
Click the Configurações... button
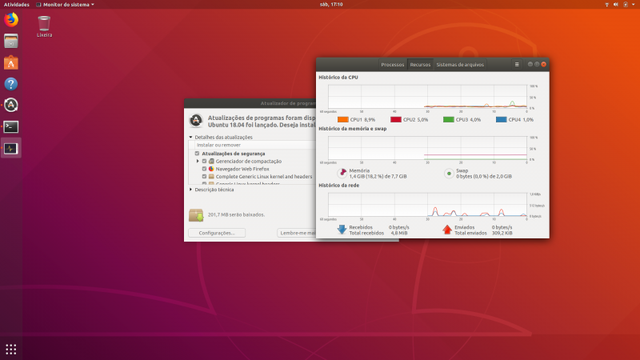click(217, 233)
